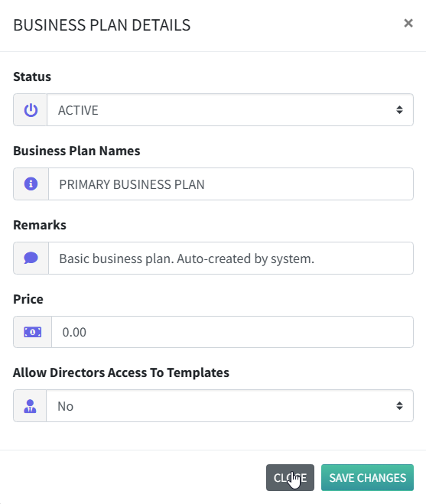Expand the Status dropdown arrows

[x=399, y=110]
